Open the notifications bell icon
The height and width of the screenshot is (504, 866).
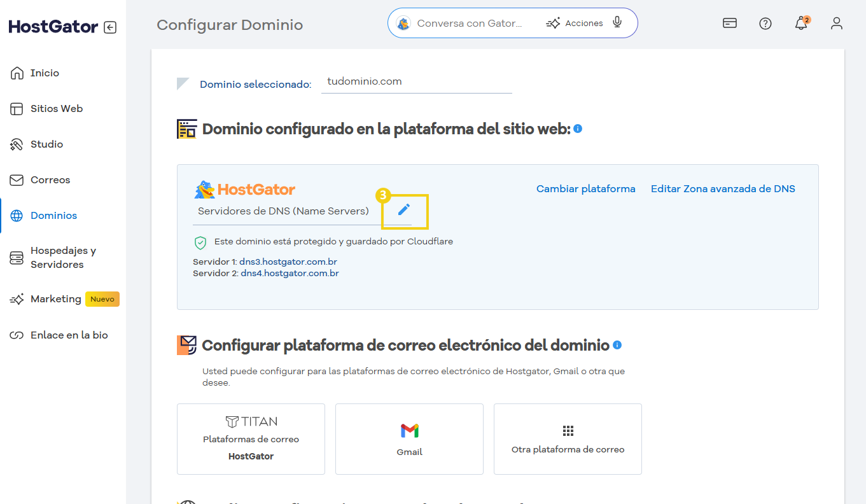[x=801, y=24]
